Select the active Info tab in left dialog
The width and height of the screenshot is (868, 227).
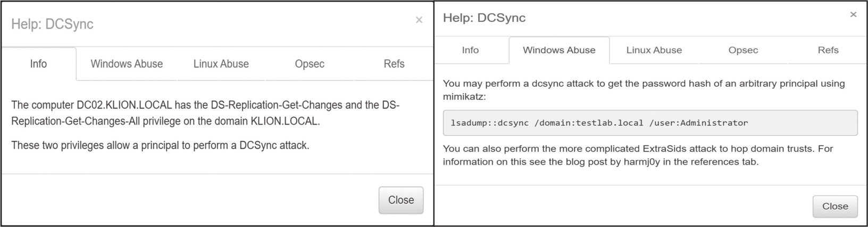pyautogui.click(x=38, y=64)
